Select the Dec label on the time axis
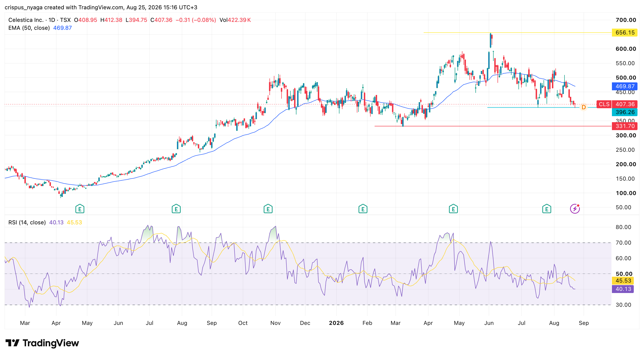Screen dimensions: 644x357 tap(305, 323)
